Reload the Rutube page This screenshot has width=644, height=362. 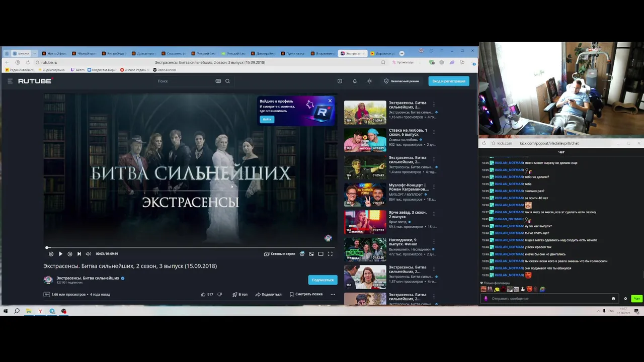(x=28, y=62)
